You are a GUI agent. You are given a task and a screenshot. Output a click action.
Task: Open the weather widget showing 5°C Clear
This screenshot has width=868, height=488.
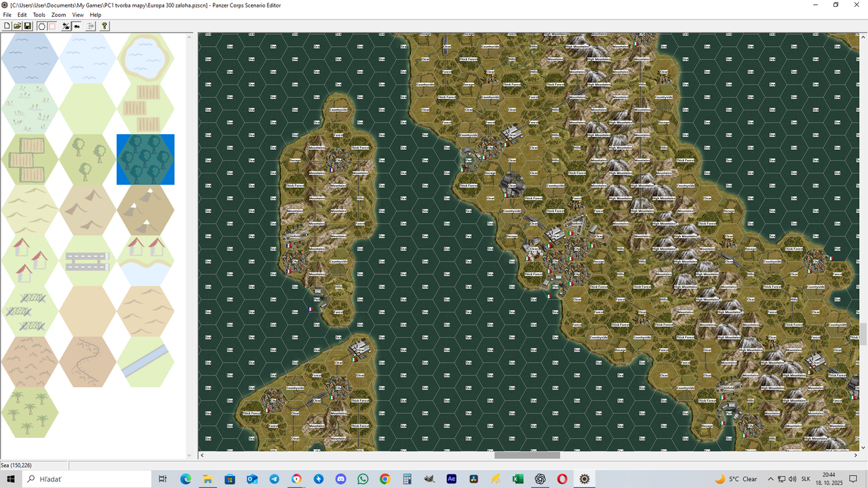[736, 479]
